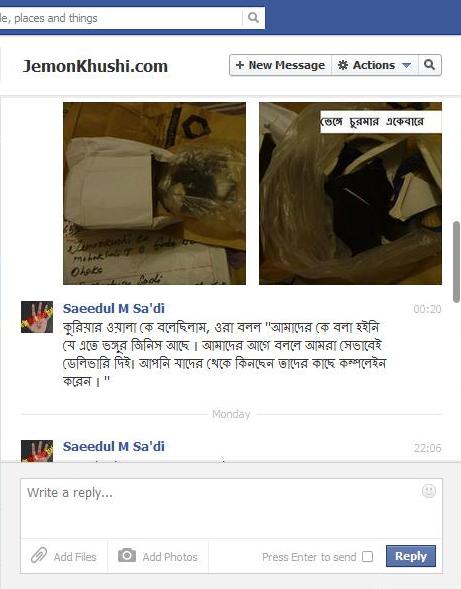Focus the people, places and things search field
The height and width of the screenshot is (589, 461).
[120, 18]
